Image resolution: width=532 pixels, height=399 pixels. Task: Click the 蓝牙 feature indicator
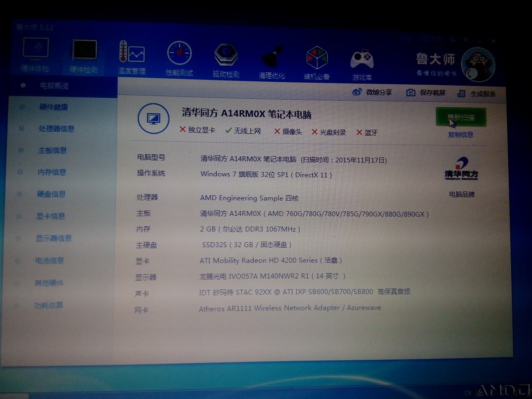[367, 133]
